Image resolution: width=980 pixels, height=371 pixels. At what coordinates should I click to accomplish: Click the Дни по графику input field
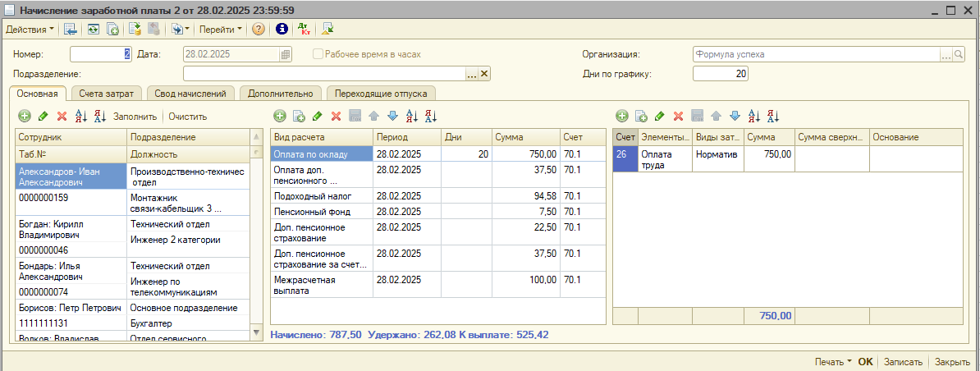(x=720, y=74)
